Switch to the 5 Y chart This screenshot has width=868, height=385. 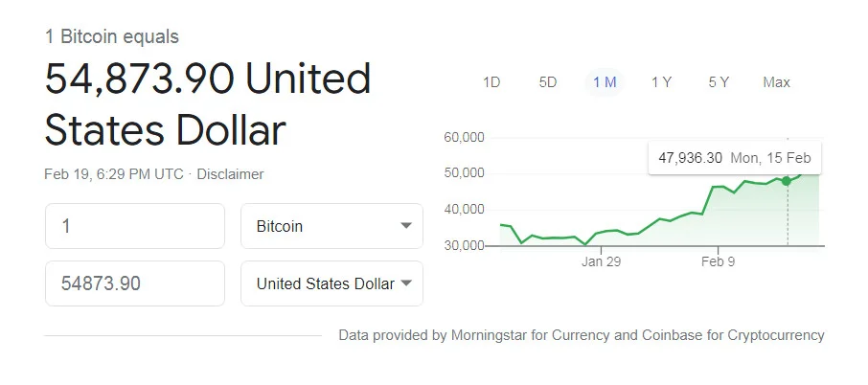pos(719,82)
